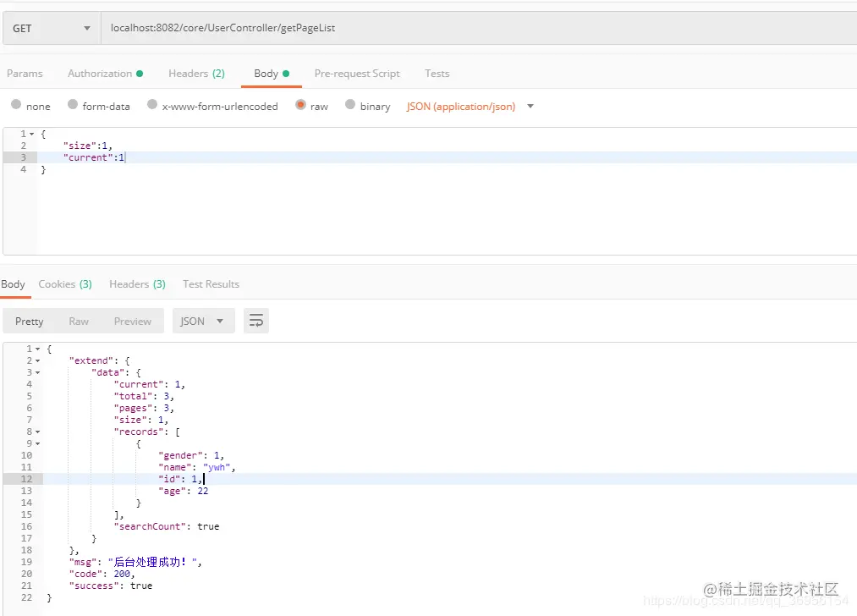Collapse the "data" object fold arrow
857x616 pixels.
pyautogui.click(x=38, y=373)
